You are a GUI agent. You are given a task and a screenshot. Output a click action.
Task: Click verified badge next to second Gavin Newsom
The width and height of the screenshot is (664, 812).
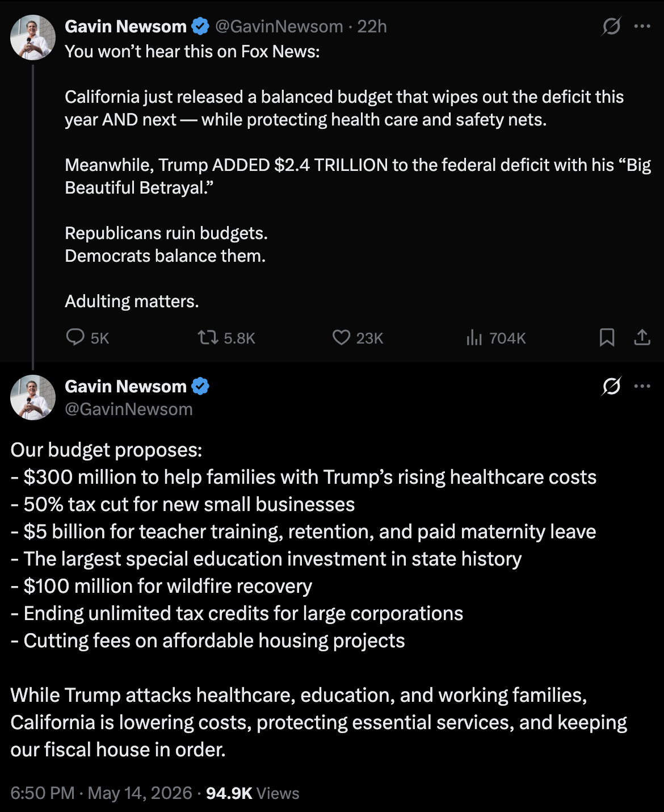(200, 386)
